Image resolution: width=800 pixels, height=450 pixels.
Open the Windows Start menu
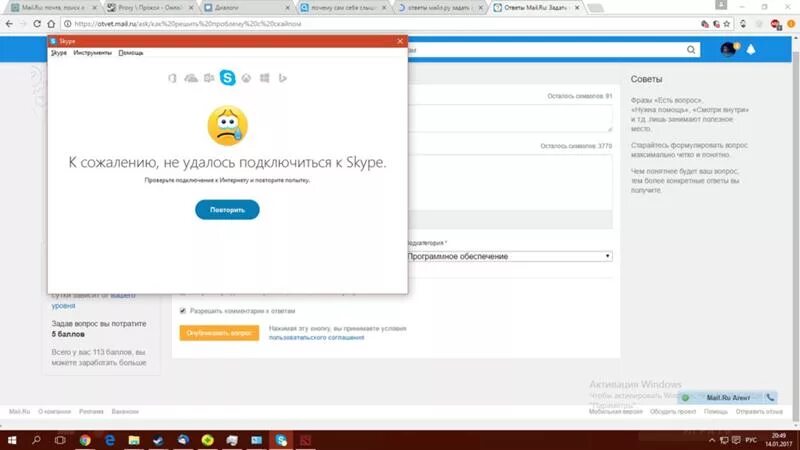pos(12,440)
